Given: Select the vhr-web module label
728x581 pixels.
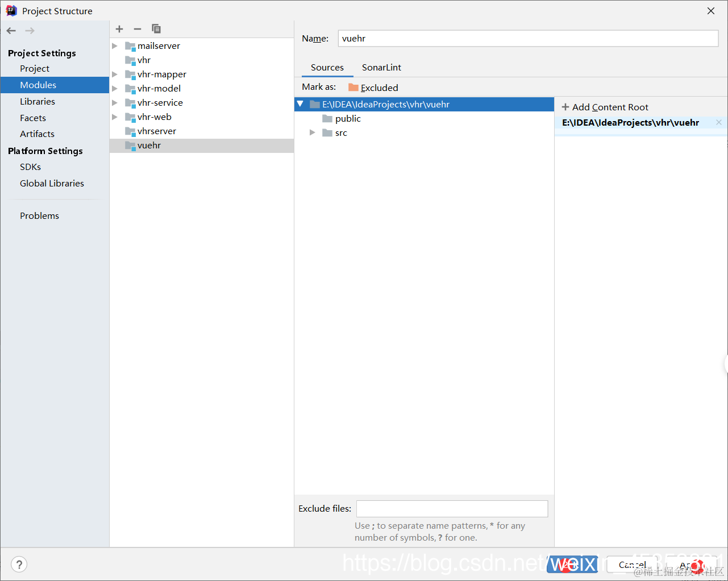Looking at the screenshot, I should (x=155, y=117).
